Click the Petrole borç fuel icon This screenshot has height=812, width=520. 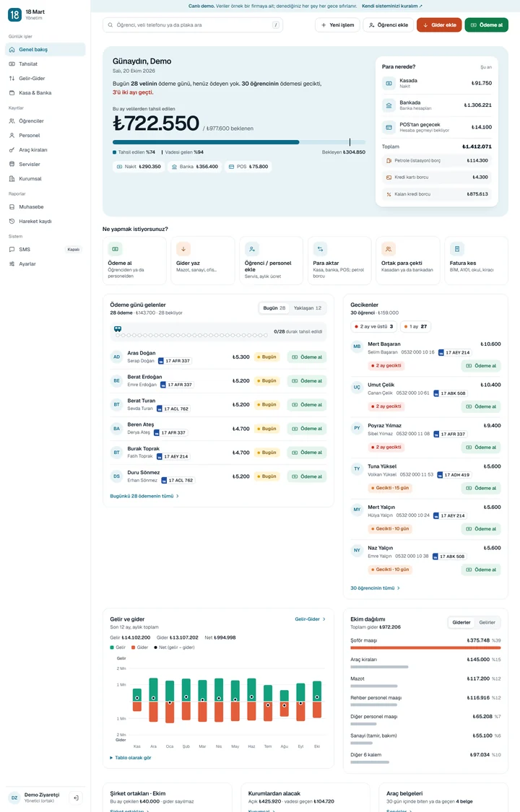tap(389, 161)
